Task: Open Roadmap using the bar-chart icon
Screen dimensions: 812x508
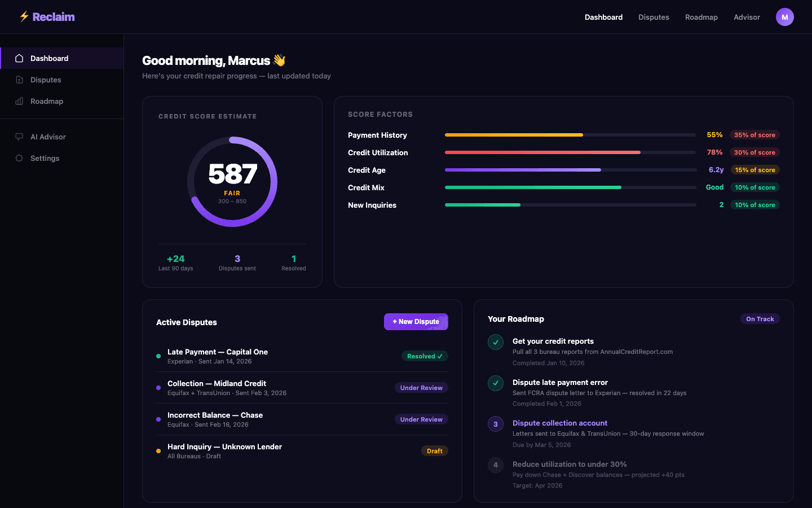Action: coord(19,101)
